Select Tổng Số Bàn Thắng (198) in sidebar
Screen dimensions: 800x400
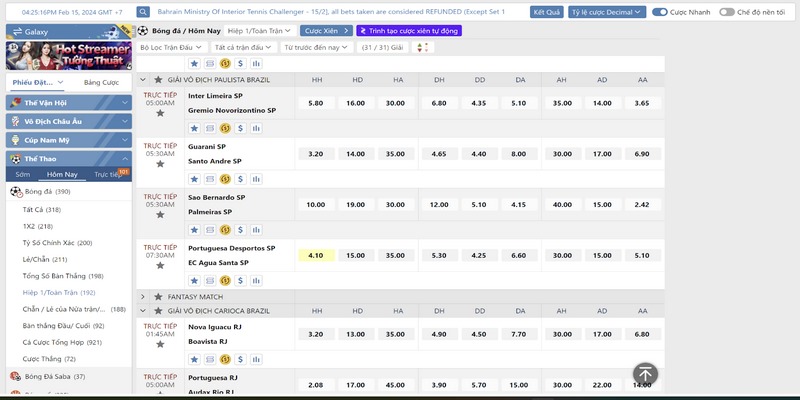[63, 276]
